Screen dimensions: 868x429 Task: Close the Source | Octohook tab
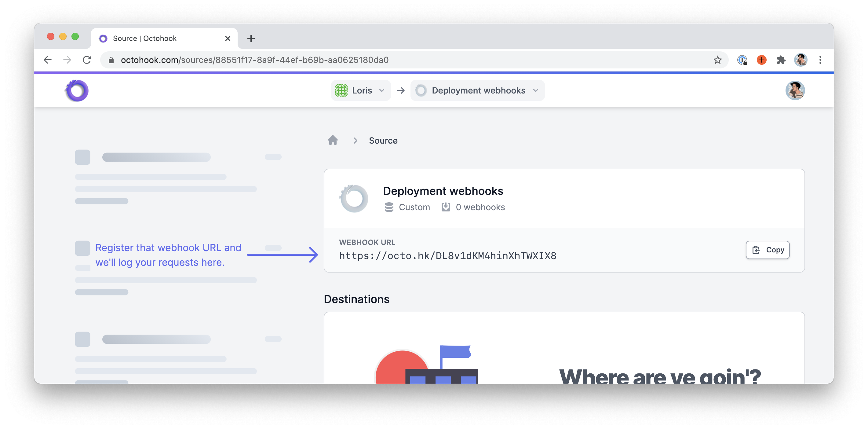tap(228, 38)
